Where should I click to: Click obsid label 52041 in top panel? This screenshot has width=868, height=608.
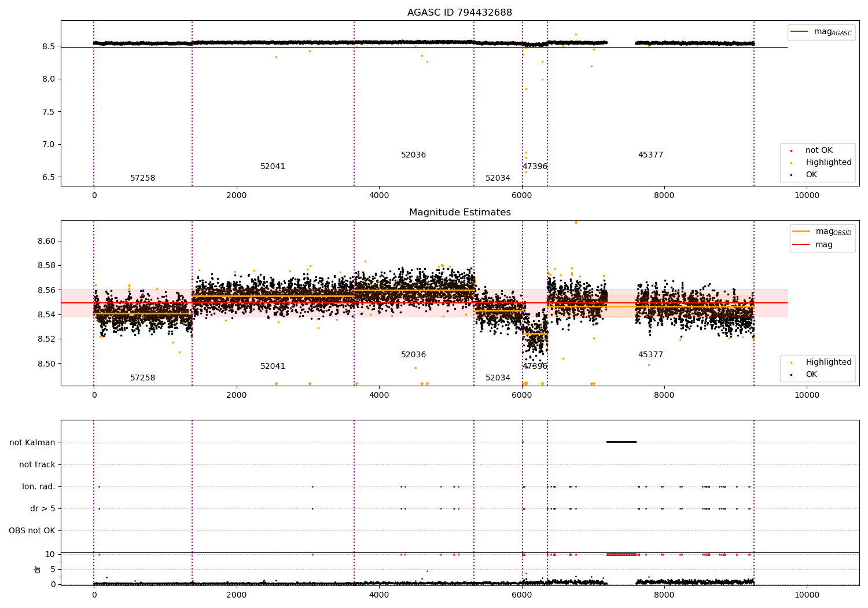[273, 167]
